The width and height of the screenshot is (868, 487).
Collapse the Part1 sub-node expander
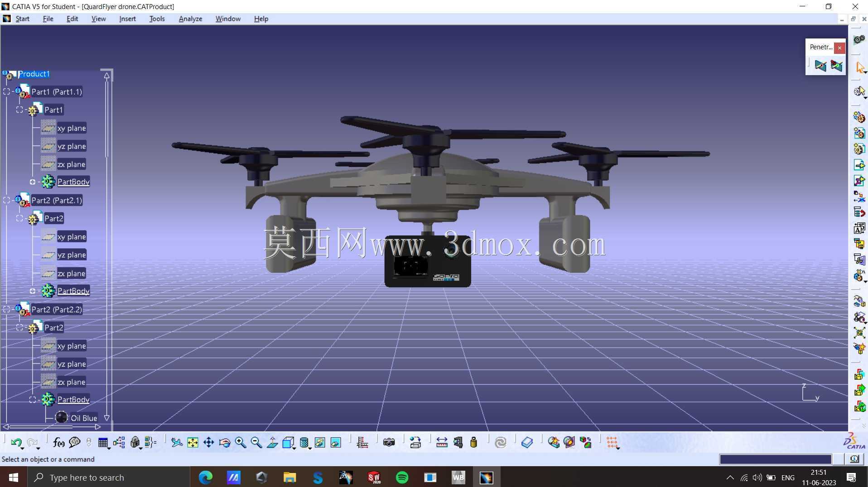pyautogui.click(x=19, y=110)
